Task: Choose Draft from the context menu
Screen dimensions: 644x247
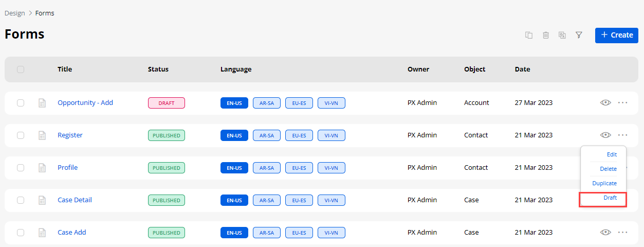Action: (610, 198)
